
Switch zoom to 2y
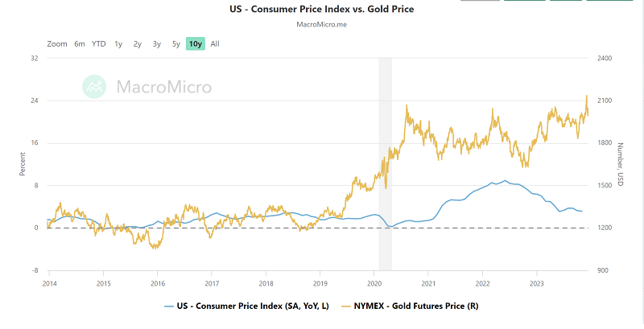coord(138,43)
